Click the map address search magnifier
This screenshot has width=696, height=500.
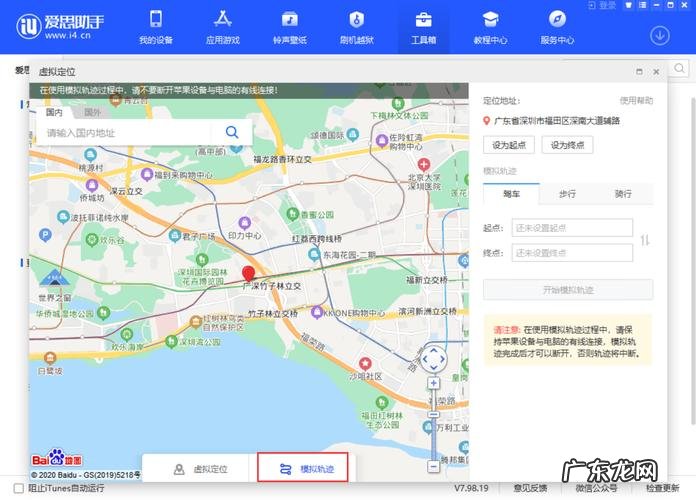coord(232,132)
